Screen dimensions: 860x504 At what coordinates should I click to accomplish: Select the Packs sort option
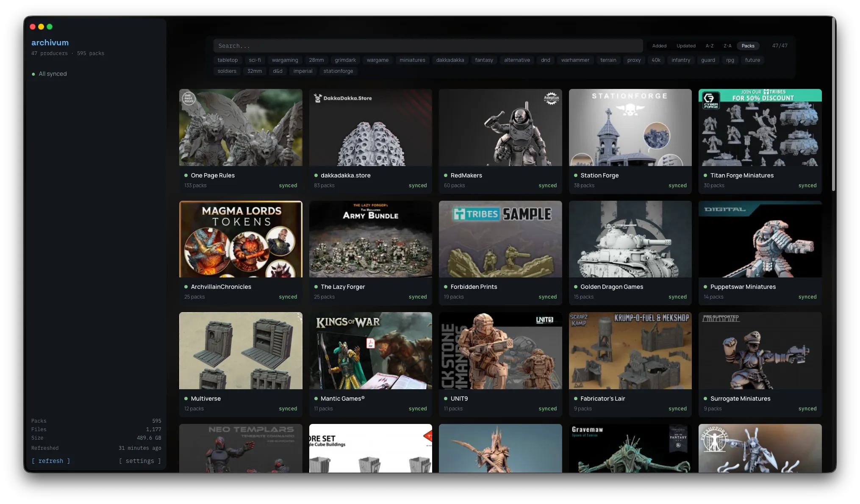click(748, 46)
